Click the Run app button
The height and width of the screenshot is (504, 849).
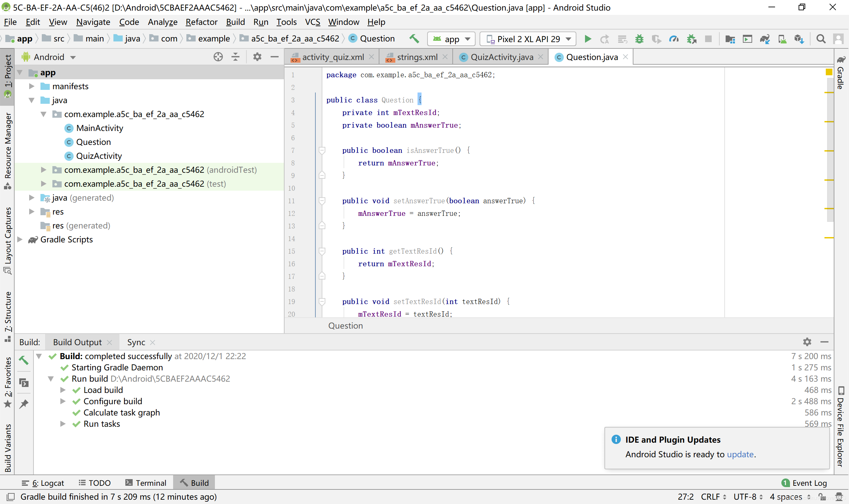(587, 38)
